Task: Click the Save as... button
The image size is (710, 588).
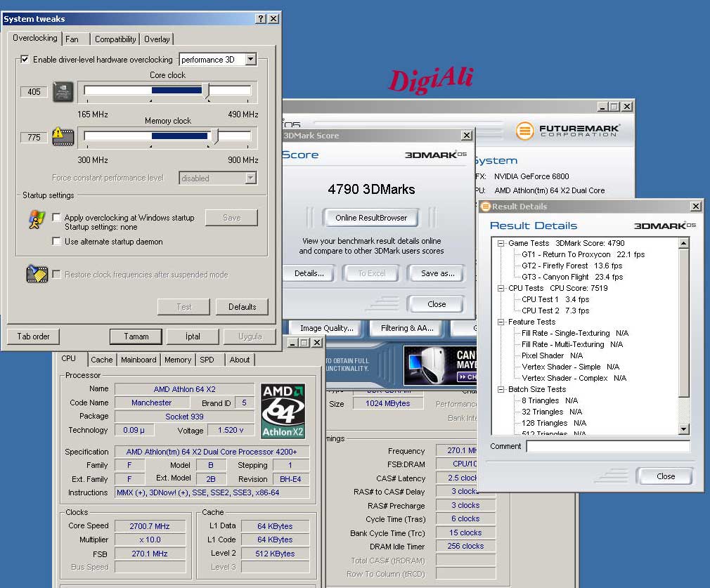Action: click(x=437, y=273)
